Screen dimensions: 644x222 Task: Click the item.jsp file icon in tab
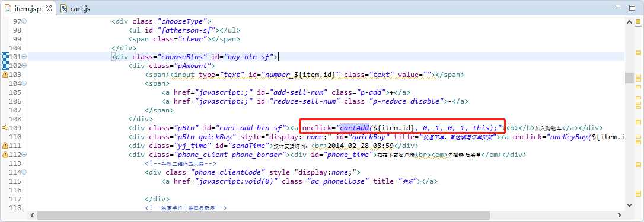click(8, 9)
